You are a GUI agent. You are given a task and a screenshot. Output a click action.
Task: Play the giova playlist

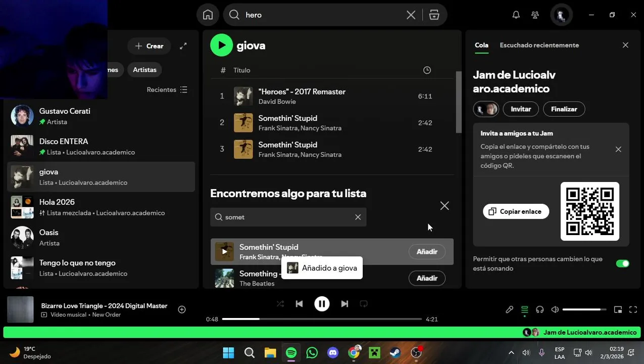coord(221,45)
